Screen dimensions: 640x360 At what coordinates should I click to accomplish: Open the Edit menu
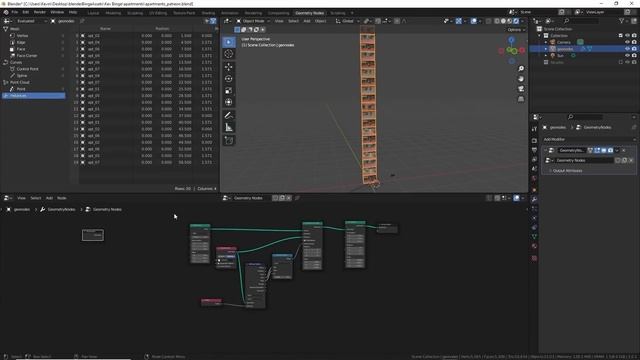click(x=26, y=12)
